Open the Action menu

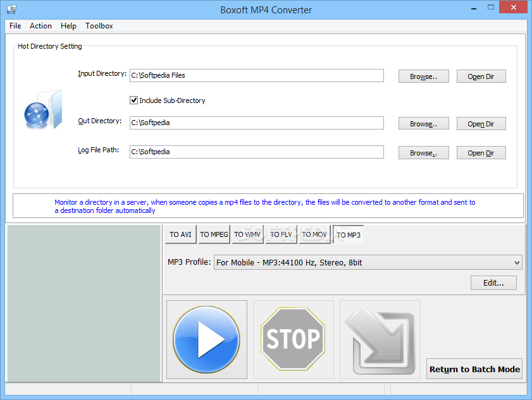point(40,26)
